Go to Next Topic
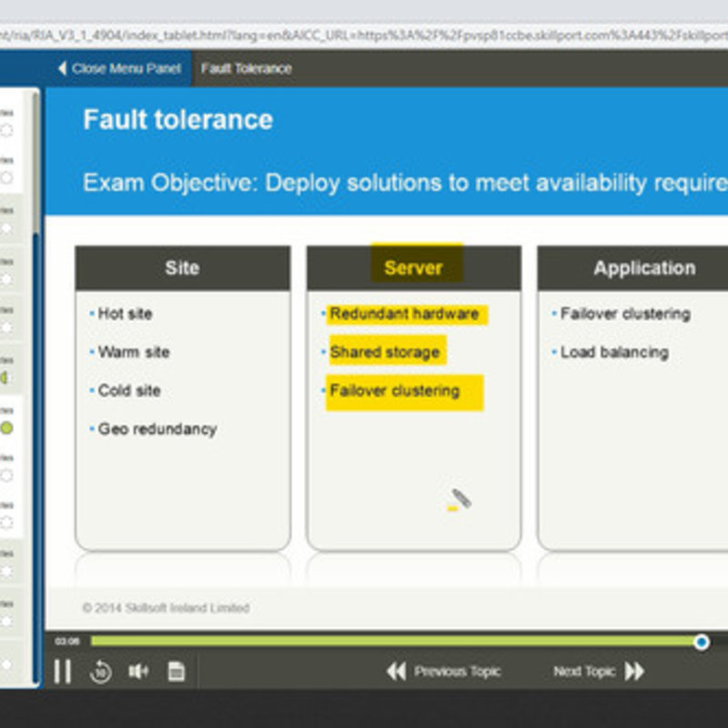728x728 pixels. (599, 672)
